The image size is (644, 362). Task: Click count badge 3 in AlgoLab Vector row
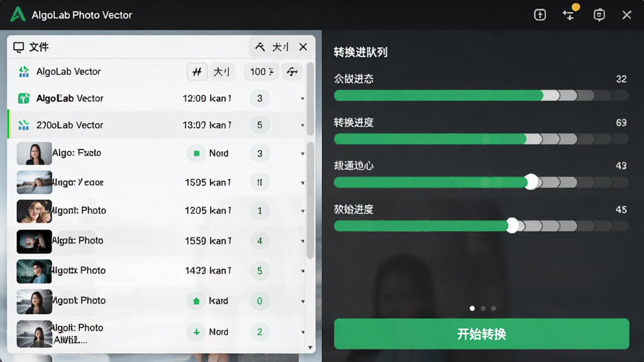[260, 99]
